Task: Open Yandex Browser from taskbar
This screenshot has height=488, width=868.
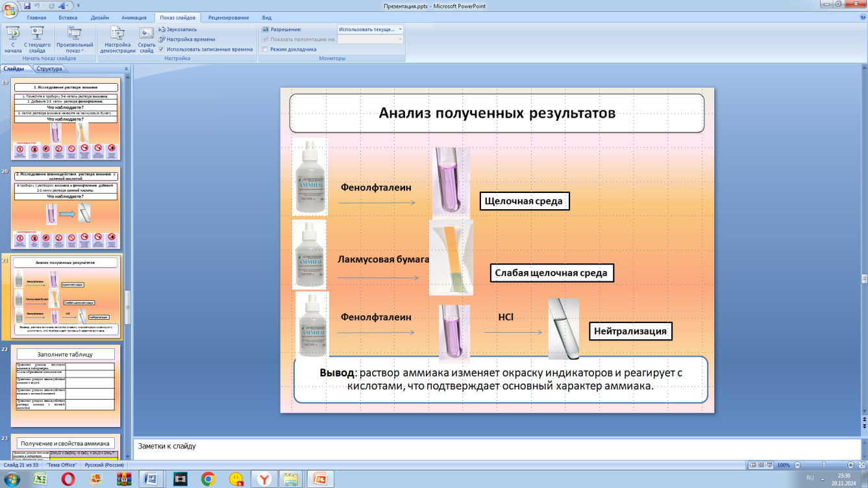Action: [x=264, y=479]
